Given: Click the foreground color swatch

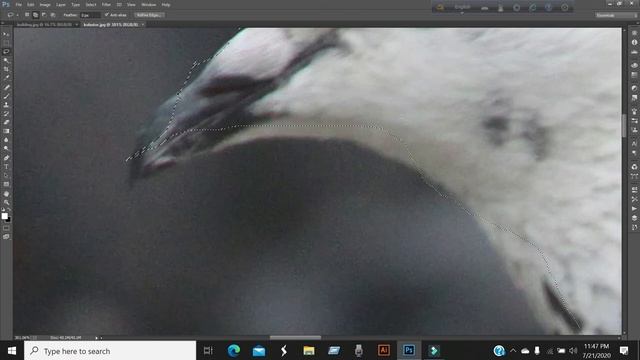Looking at the screenshot, I should pos(4,216).
